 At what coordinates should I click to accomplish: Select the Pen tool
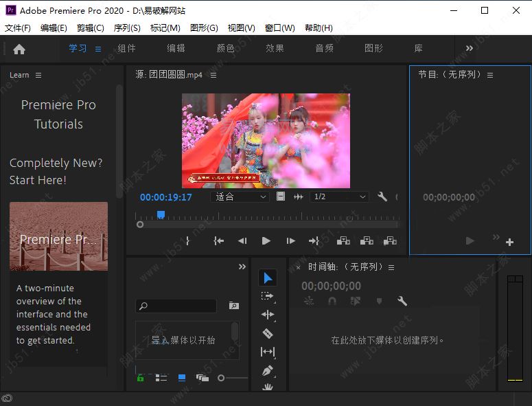click(267, 370)
